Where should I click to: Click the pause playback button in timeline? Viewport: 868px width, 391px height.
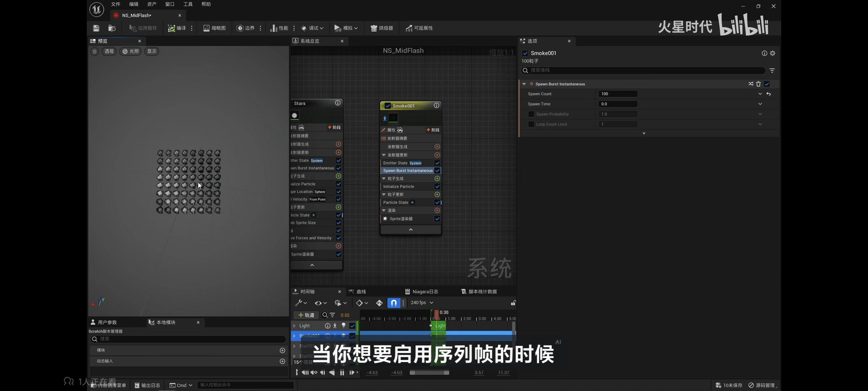pyautogui.click(x=342, y=373)
